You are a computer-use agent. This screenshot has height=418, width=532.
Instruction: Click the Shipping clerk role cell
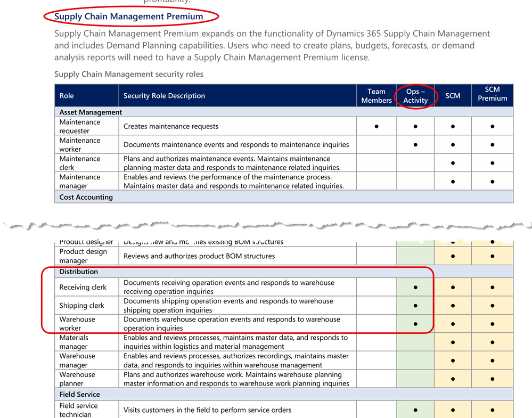86,305
